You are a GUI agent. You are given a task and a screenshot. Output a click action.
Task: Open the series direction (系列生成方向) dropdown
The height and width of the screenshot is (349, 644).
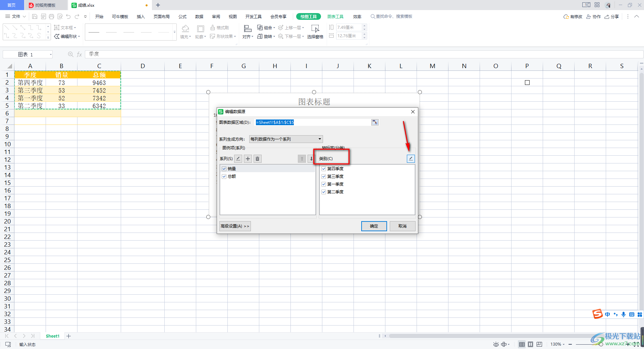pos(286,139)
